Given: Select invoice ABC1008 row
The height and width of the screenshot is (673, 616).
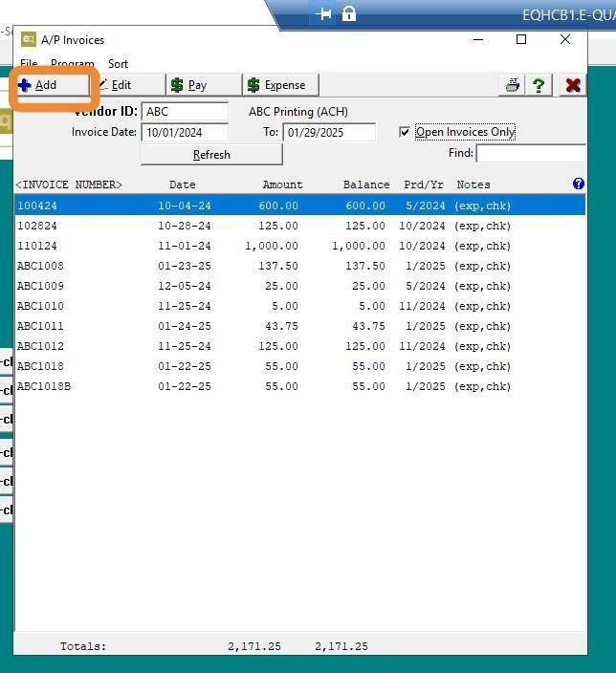Looking at the screenshot, I should (299, 266).
